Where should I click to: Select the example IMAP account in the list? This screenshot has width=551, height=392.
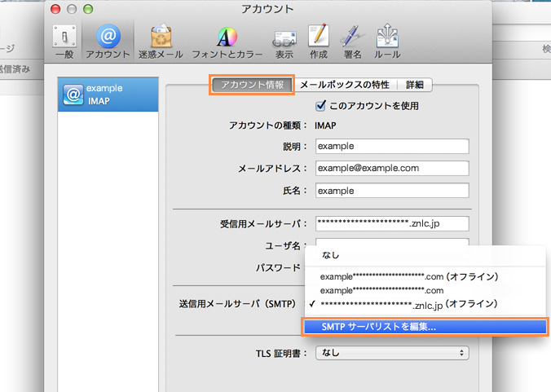(108, 95)
